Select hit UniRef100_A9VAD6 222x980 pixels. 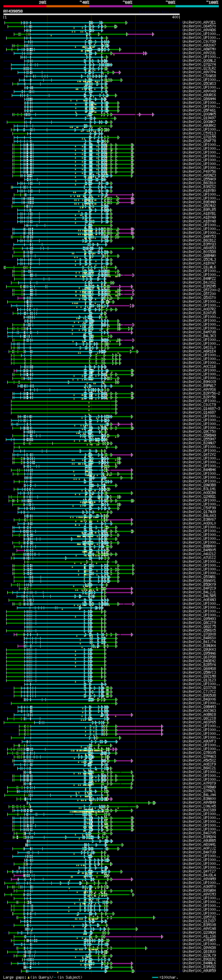tap(199, 30)
